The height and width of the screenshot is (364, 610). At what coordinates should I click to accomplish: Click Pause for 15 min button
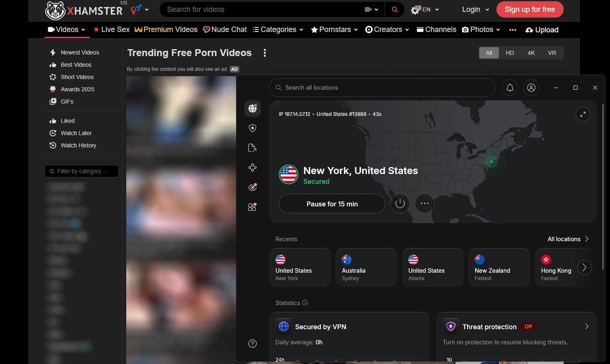pos(332,203)
